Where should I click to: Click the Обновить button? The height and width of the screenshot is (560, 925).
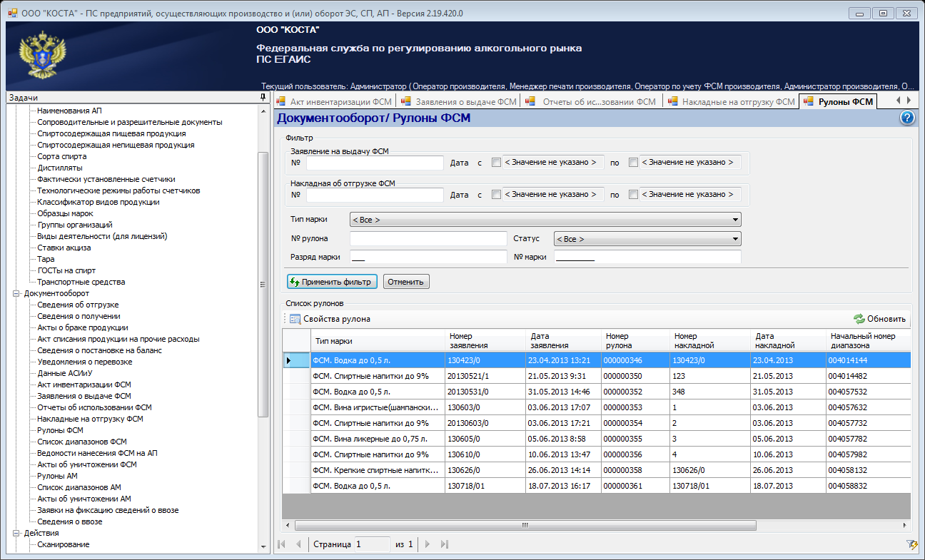click(x=879, y=319)
